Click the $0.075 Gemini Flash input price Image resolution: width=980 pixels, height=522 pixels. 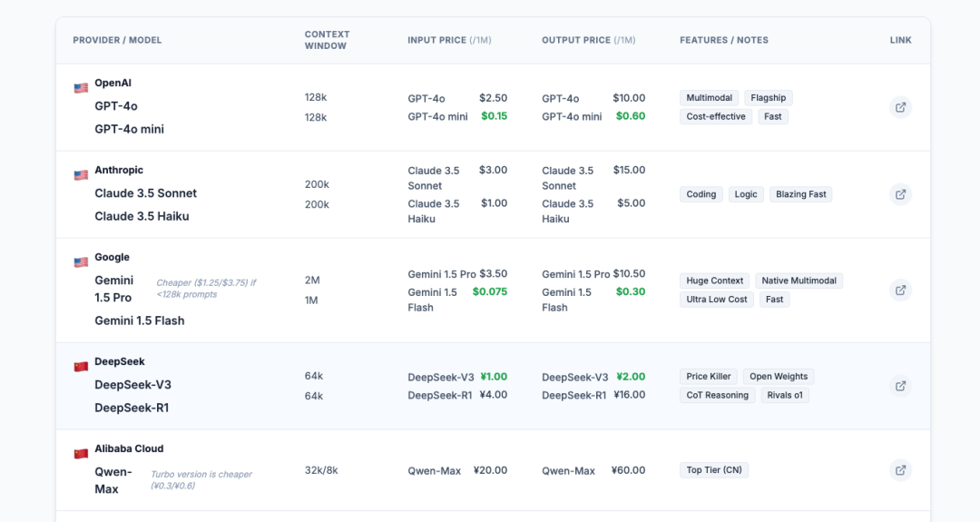[x=489, y=291]
